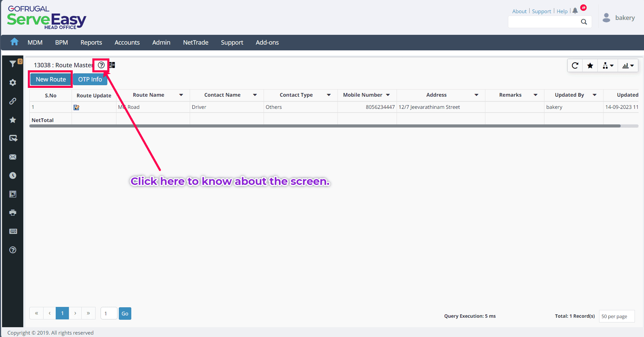
Task: Select page 1 in pagination
Action: click(x=62, y=313)
